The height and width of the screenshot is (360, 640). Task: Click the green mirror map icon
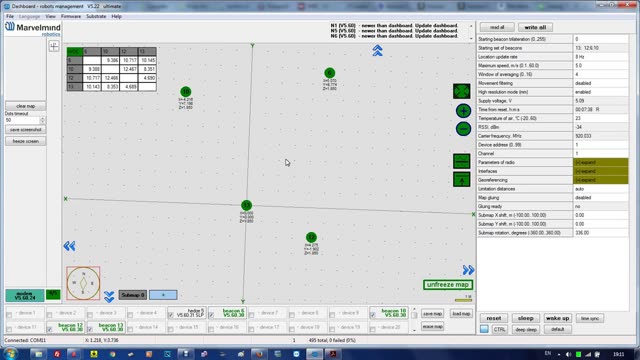[x=462, y=161]
